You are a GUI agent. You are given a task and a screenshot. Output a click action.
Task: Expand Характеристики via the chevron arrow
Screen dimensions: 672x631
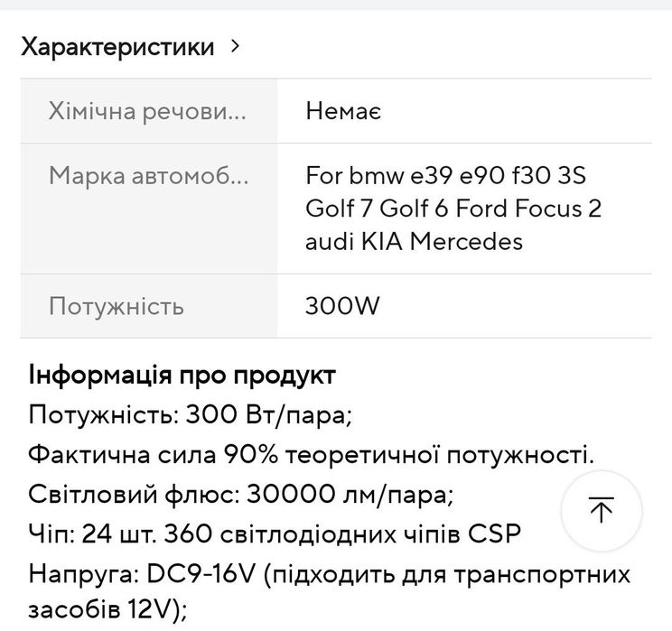click(237, 45)
